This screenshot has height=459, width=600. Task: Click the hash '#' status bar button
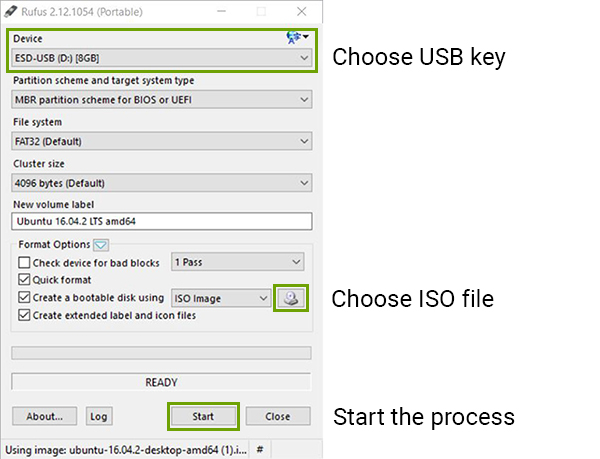pos(259,449)
